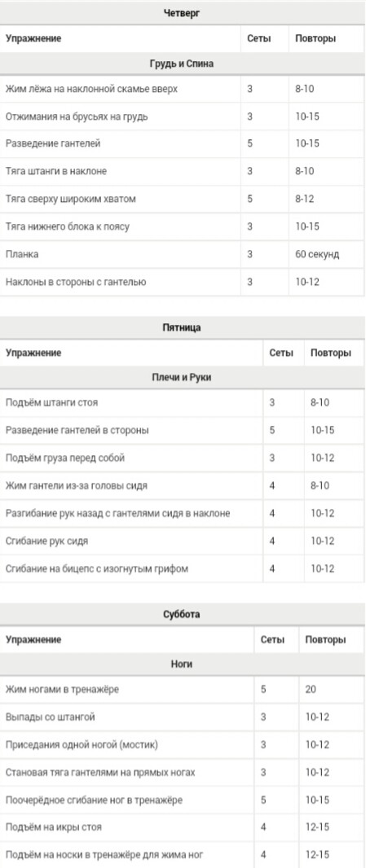Click the 60 секунд cell
366x868 pixels.
[317, 255]
